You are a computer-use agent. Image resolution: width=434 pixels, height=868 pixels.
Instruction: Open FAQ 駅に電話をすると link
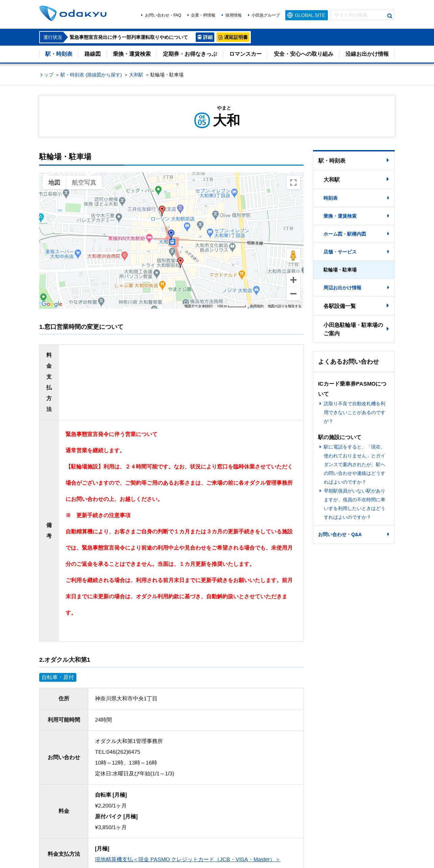pyautogui.click(x=354, y=464)
